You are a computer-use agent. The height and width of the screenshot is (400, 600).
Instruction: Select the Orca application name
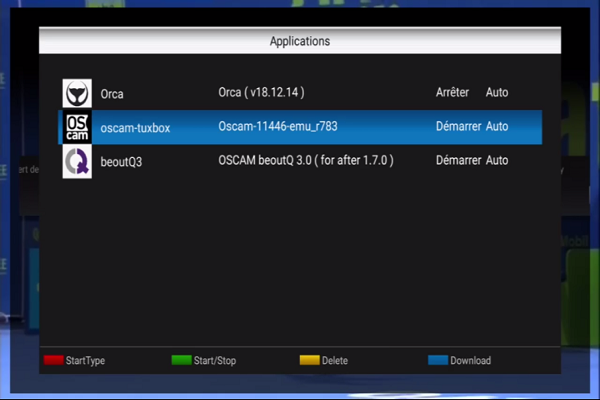coord(113,94)
